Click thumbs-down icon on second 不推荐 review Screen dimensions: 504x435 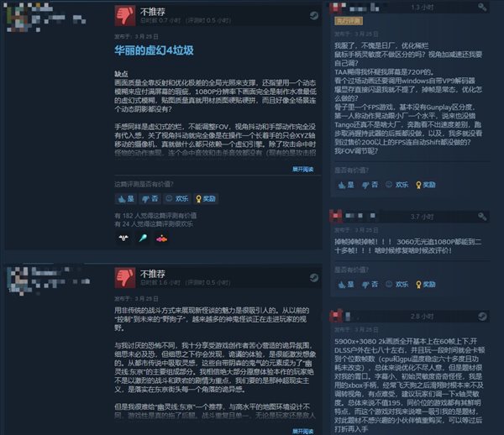[125, 278]
